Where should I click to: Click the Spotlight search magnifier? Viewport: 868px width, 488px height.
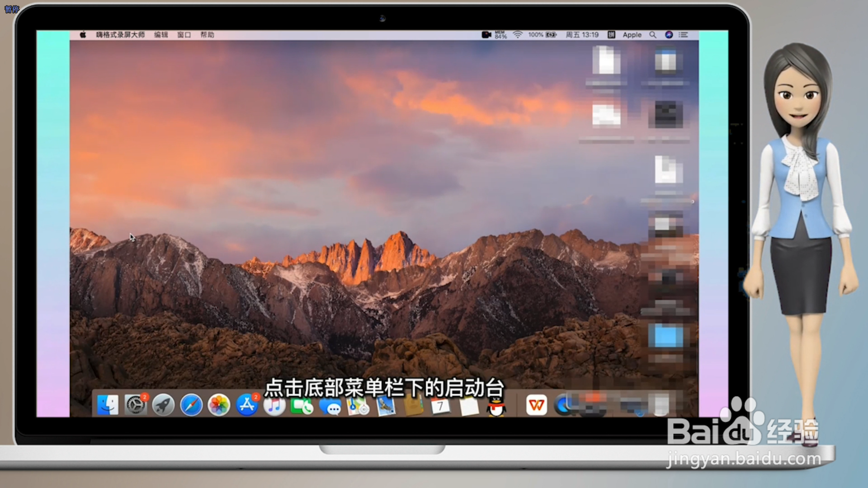[653, 35]
